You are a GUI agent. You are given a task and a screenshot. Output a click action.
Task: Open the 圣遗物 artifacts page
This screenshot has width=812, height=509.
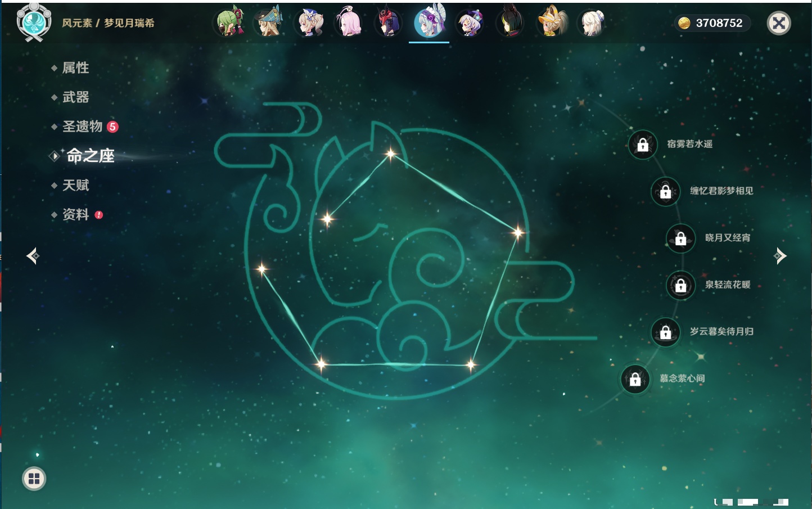(x=82, y=127)
